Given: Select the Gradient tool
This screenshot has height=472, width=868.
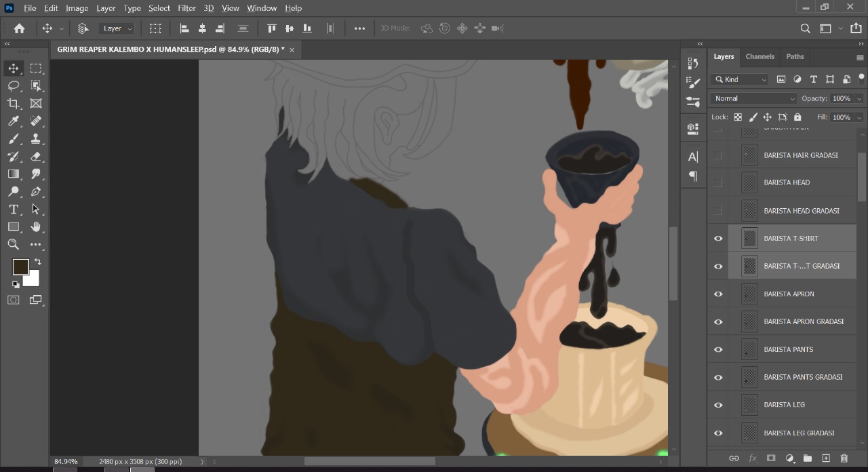Looking at the screenshot, I should (x=14, y=174).
